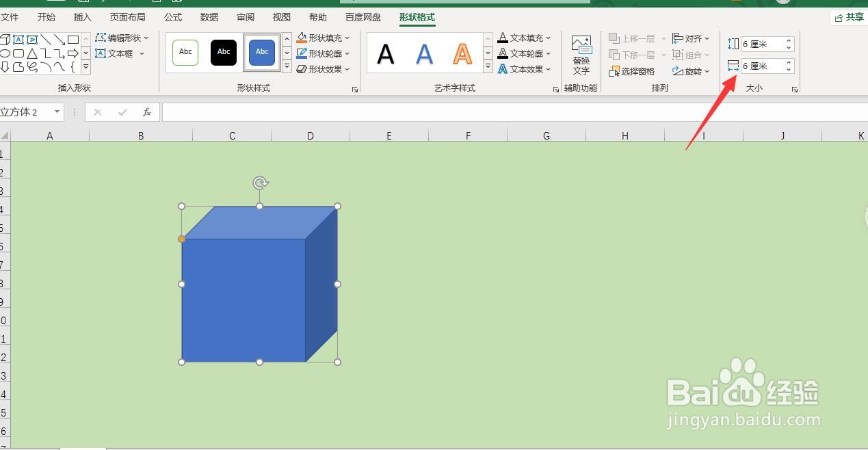This screenshot has height=450, width=868.
Task: Choose the freeform shape tool
Action: pos(18,66)
